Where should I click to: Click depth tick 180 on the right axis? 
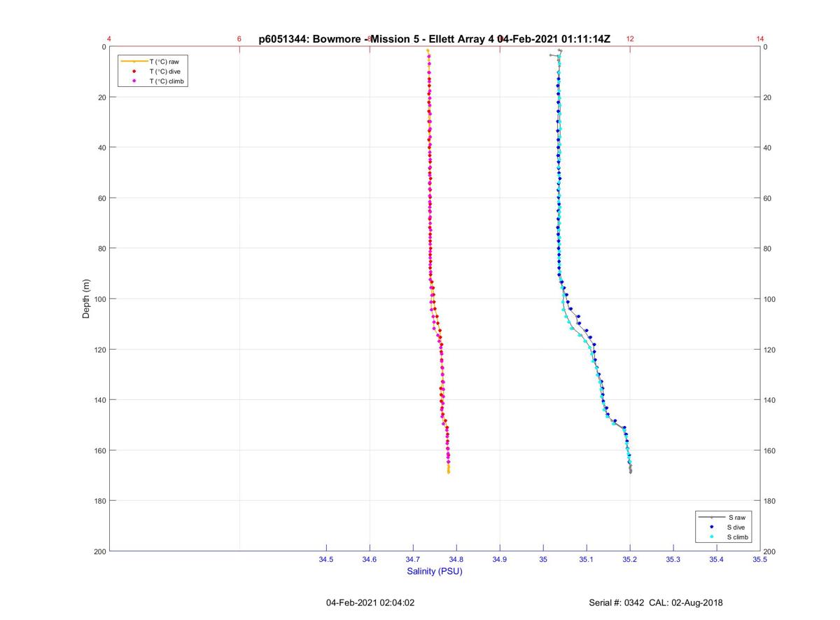(x=770, y=501)
